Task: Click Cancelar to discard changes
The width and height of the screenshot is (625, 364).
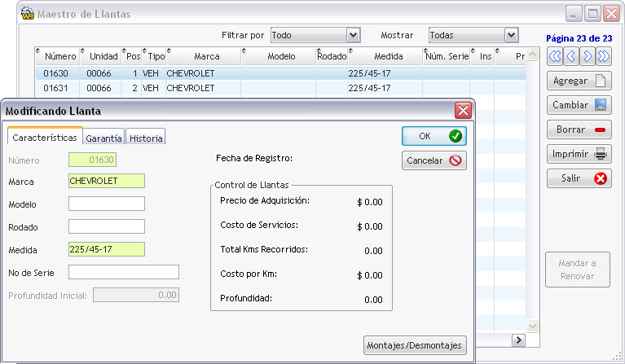Action: (x=434, y=160)
